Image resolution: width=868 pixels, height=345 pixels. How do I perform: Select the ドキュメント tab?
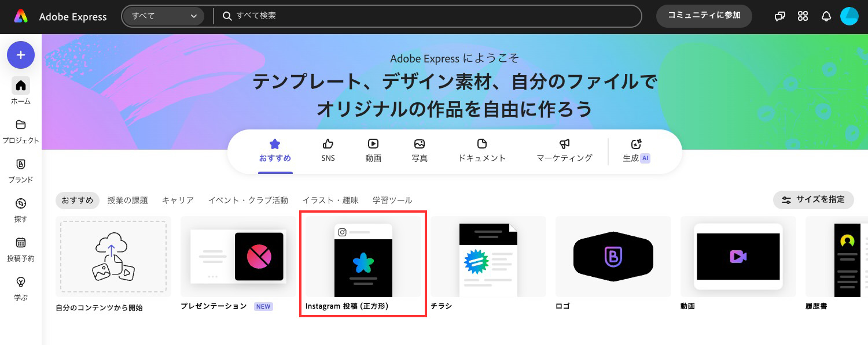(x=482, y=151)
